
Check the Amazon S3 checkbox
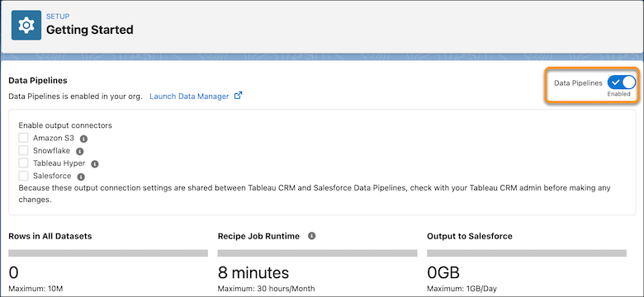pos(23,138)
